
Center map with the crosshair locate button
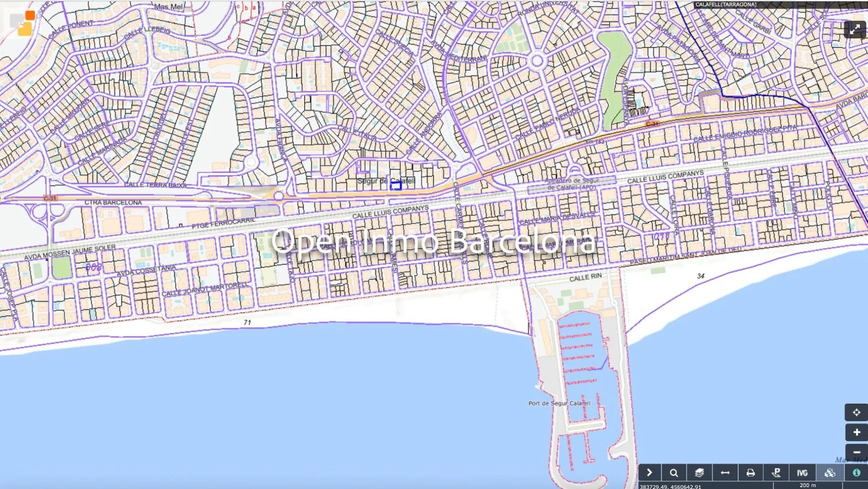pos(856,412)
